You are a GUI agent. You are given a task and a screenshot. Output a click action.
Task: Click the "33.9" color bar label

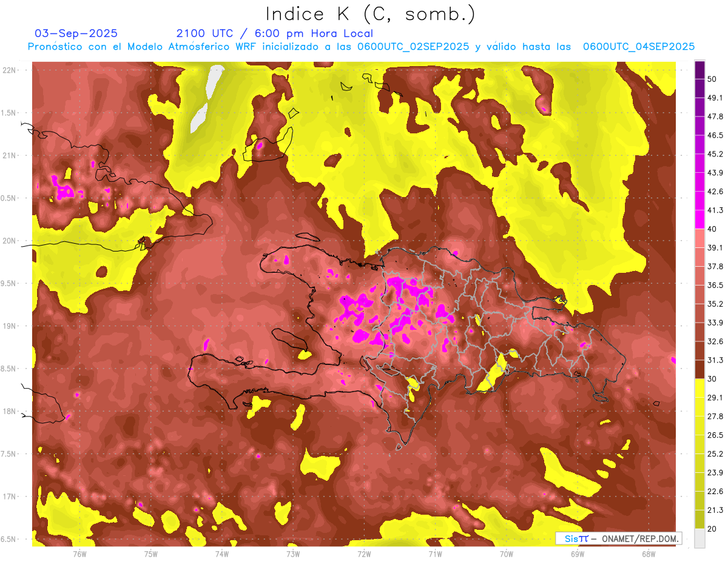pyautogui.click(x=715, y=323)
